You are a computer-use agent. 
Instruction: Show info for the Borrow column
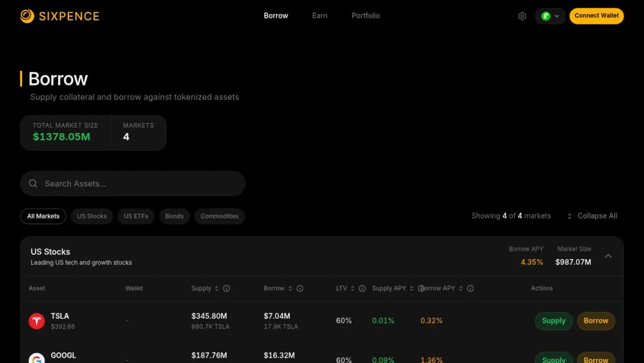pos(300,288)
